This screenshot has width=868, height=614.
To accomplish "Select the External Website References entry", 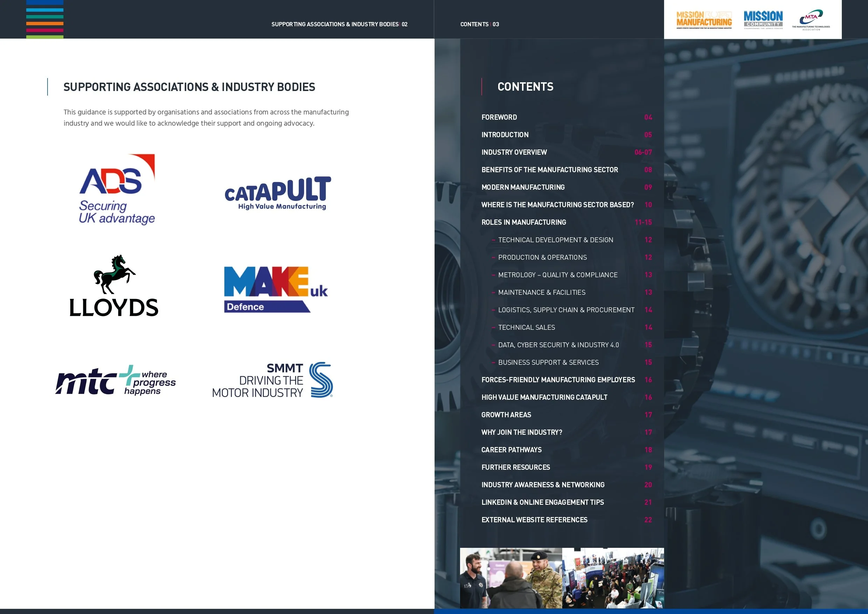I will pos(534,519).
